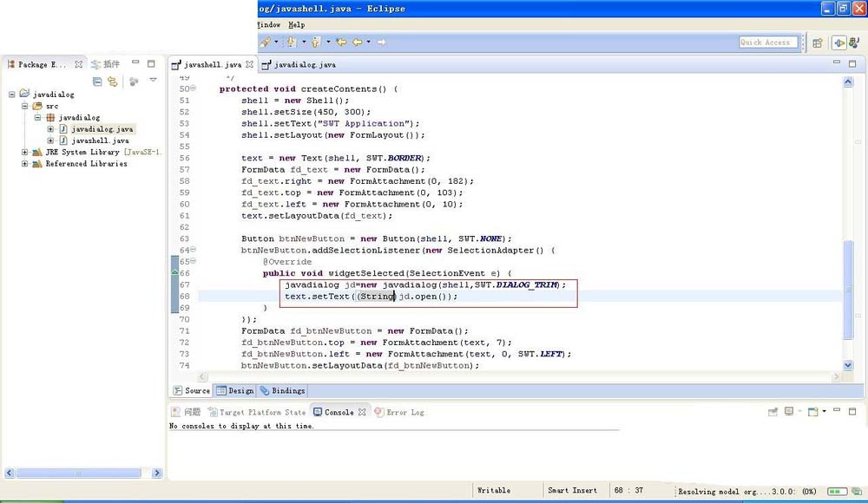This screenshot has width=868, height=503.
Task: Click the Quick Access search field
Action: click(767, 42)
